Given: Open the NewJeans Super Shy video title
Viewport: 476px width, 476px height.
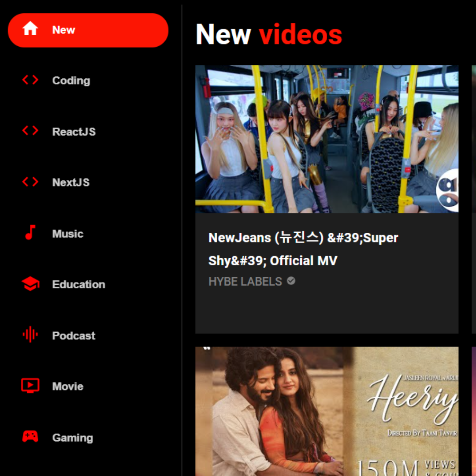Looking at the screenshot, I should (x=303, y=249).
